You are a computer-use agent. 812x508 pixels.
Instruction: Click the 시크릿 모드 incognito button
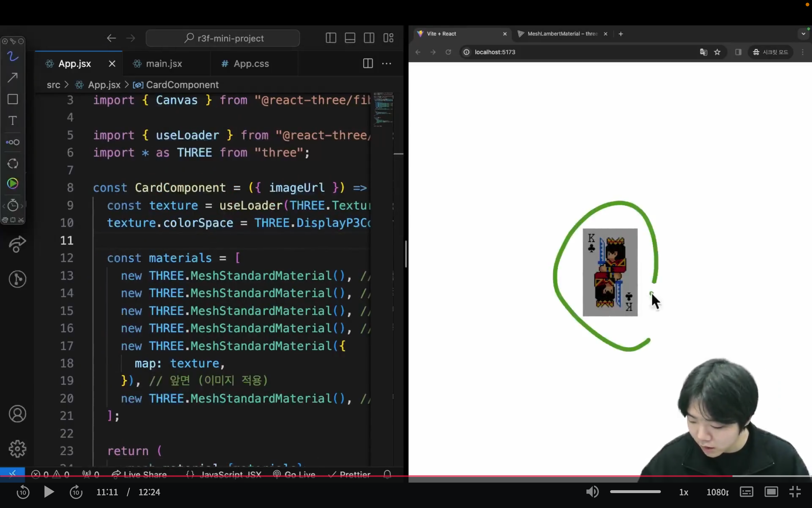coord(771,52)
